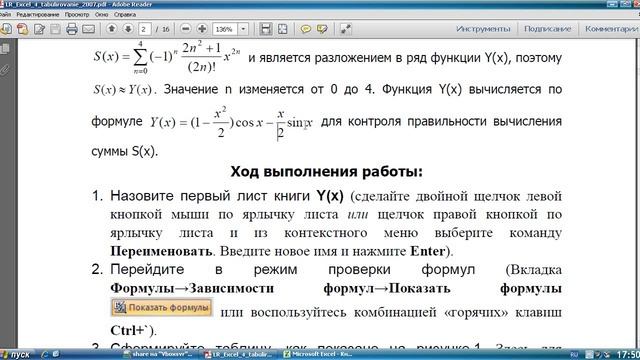Screen dimensions: 640x360
Task: Open the Справка menu
Action: 125,14
